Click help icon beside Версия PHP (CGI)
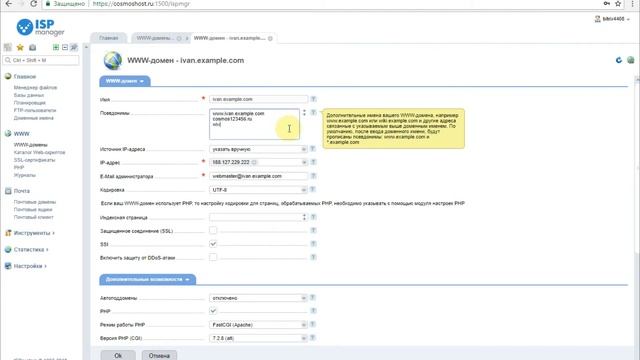 [313, 338]
